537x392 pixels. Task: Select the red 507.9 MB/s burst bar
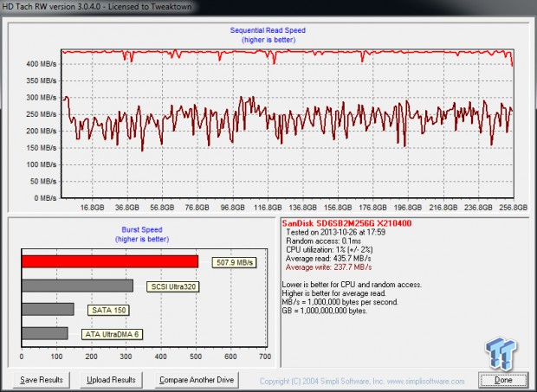click(x=110, y=261)
